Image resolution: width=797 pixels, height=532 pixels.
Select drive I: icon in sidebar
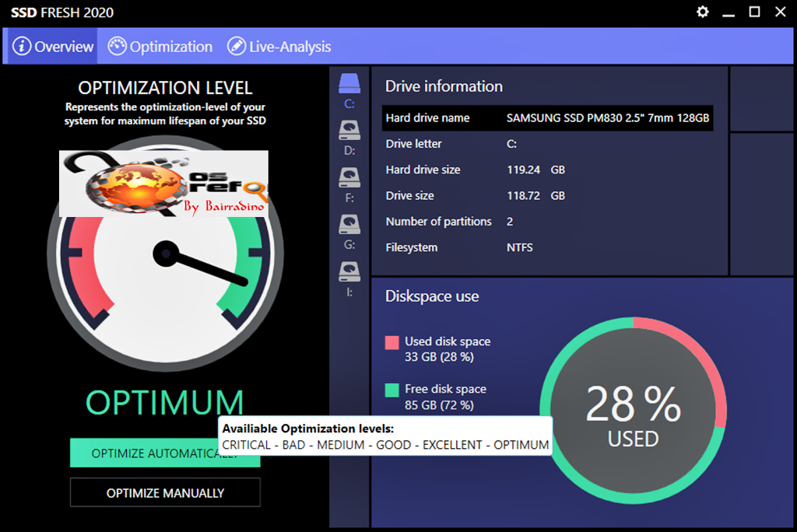(349, 271)
